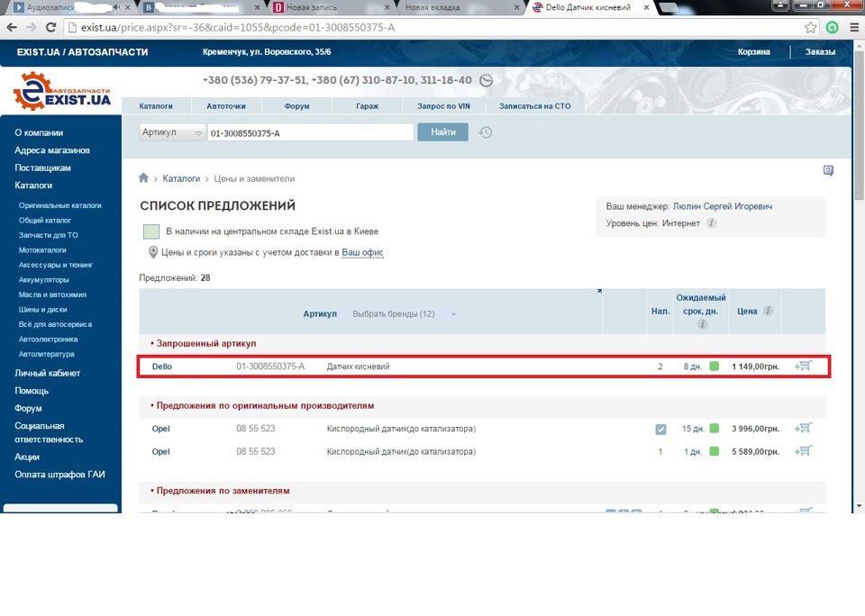Click info icon under Ожидаемый срок
Screen dimensions: 865x616
click(x=702, y=324)
